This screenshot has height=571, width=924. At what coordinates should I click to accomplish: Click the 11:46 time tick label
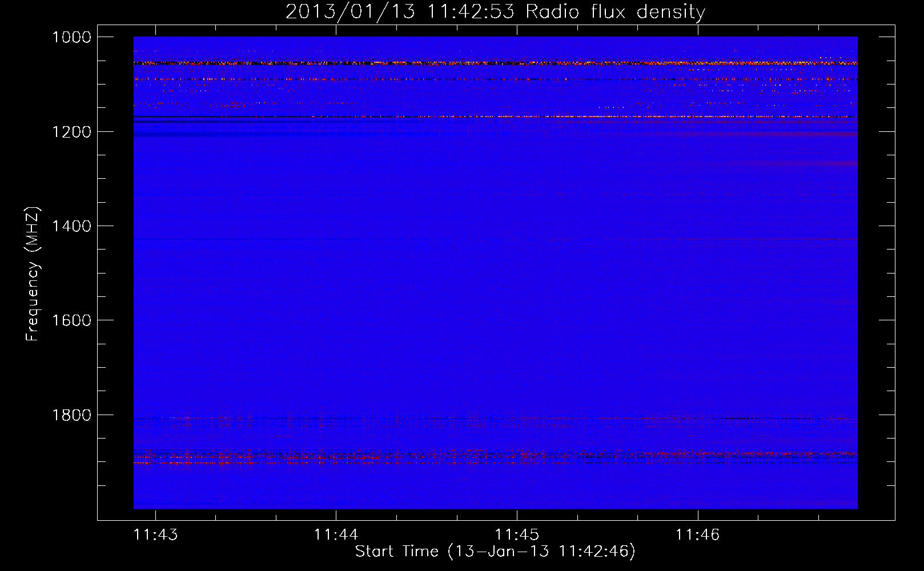point(698,534)
